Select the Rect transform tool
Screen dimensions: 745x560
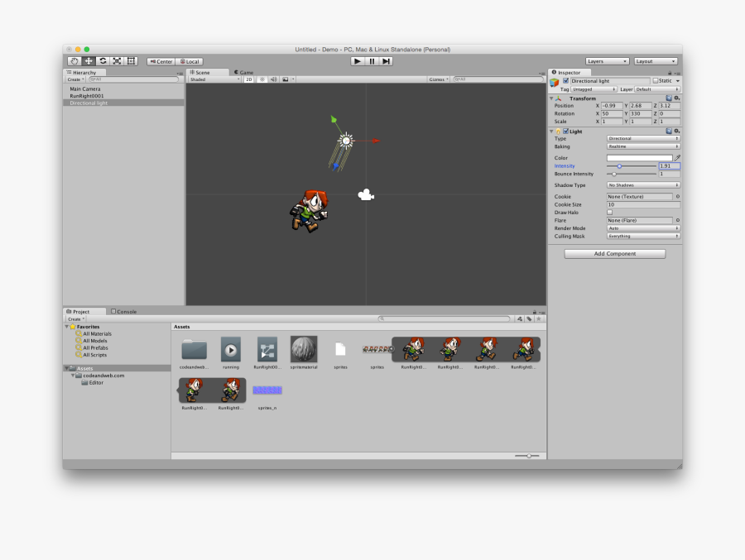[x=131, y=60]
